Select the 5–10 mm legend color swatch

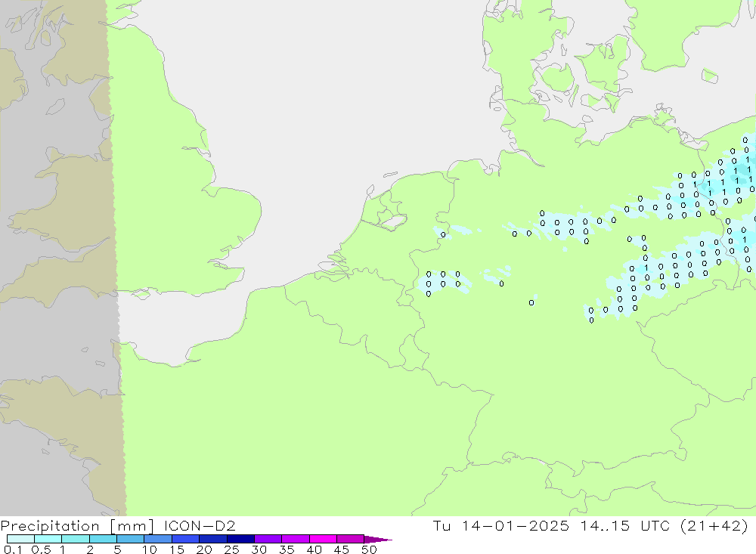pos(131,539)
